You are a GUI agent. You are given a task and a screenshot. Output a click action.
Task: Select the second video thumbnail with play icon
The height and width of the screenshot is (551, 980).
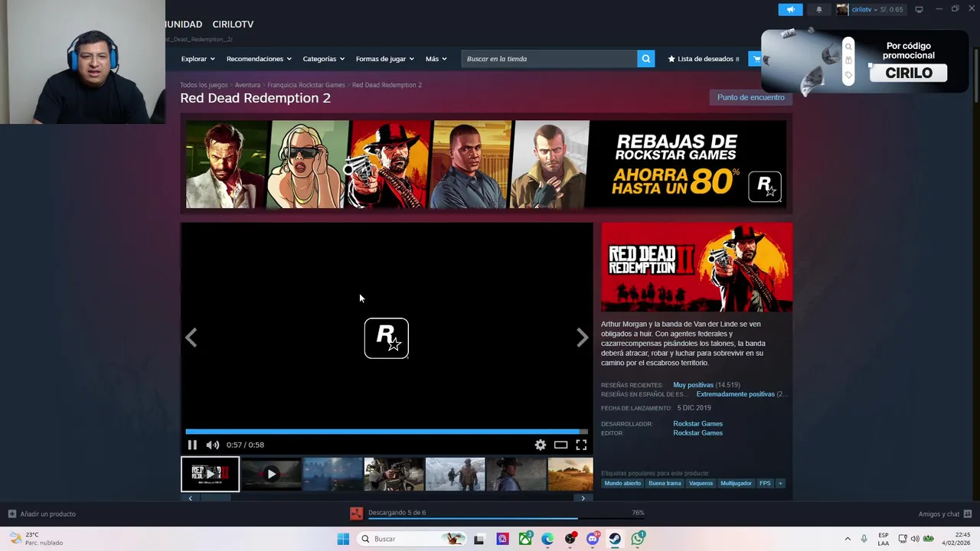pos(271,474)
